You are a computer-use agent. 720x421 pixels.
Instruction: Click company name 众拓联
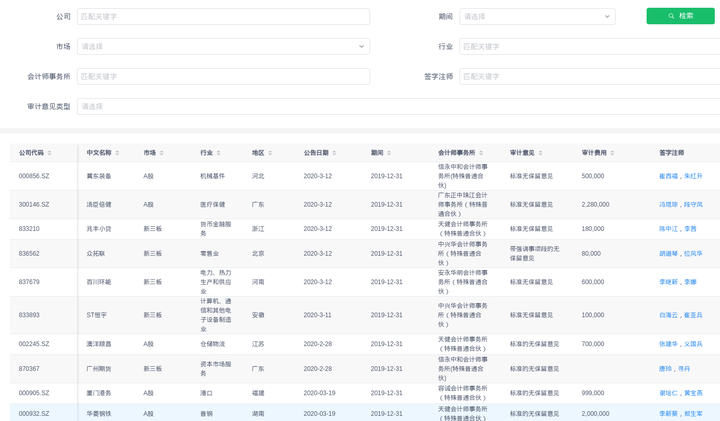pos(96,253)
